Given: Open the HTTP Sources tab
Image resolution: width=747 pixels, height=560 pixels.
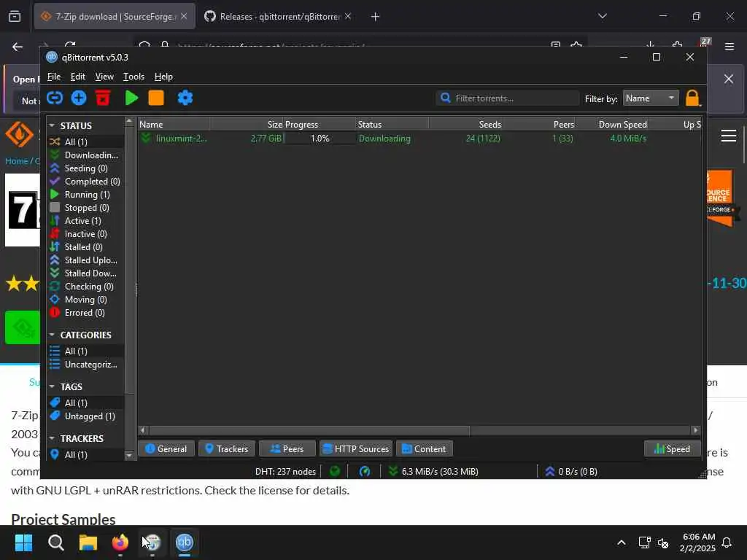Looking at the screenshot, I should point(356,448).
